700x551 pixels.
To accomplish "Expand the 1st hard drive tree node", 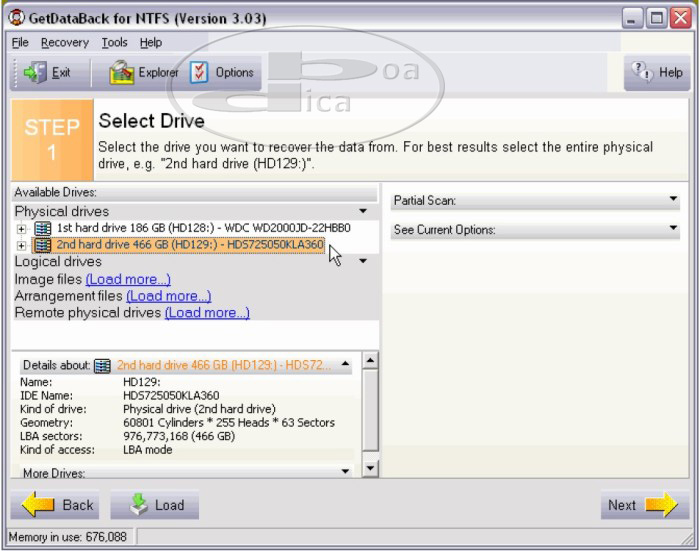I will (x=21, y=229).
